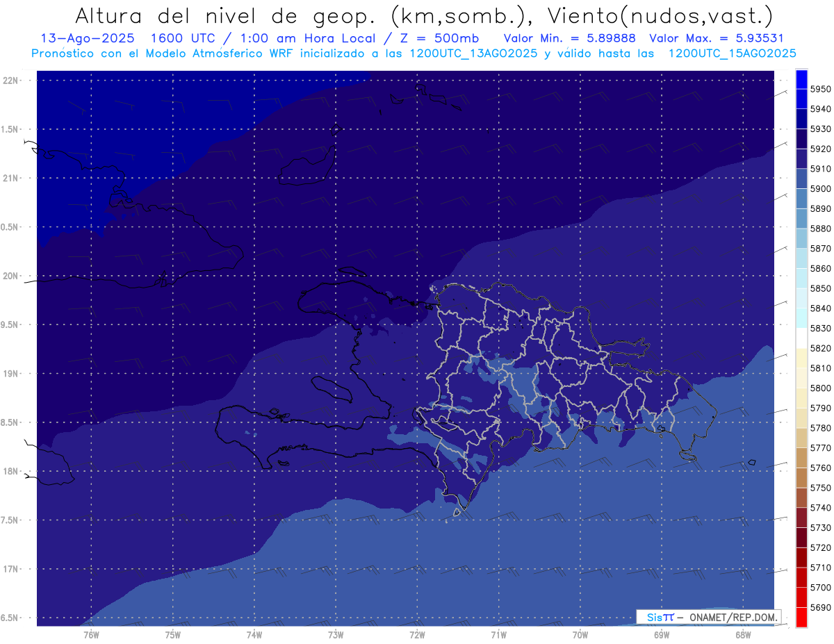
Task: Click the colorbar label '5820'
Action: (x=821, y=348)
